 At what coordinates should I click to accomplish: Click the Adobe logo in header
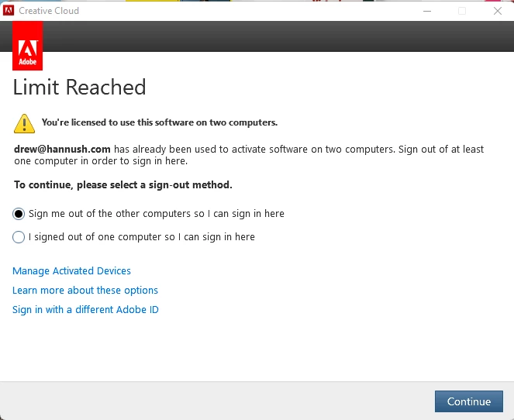[x=28, y=46]
